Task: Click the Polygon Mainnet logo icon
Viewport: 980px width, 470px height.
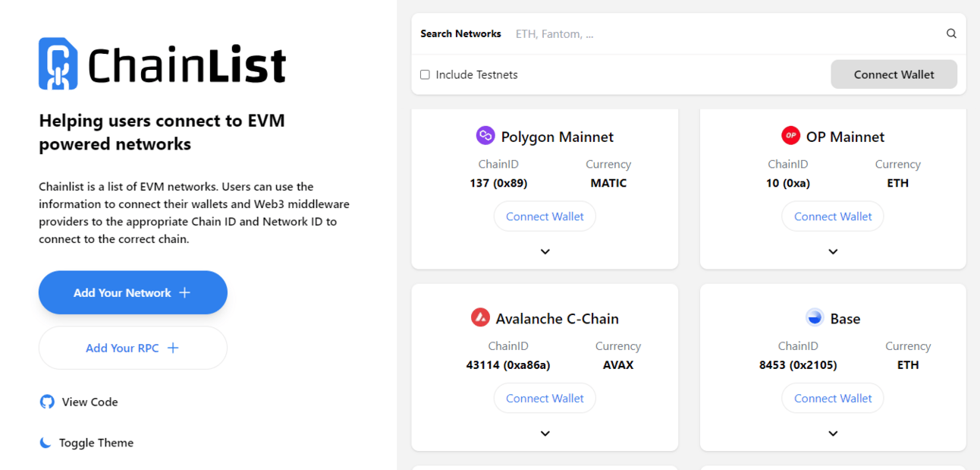Action: [485, 136]
